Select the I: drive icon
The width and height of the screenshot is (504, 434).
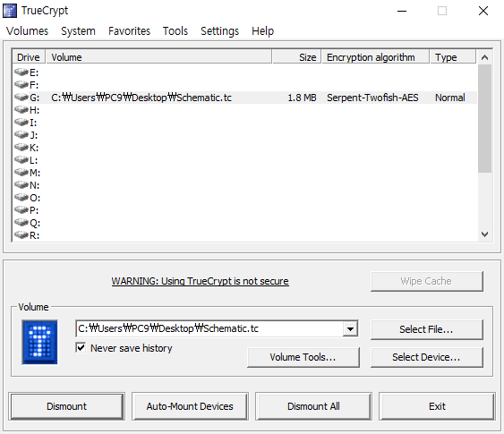tap(21, 122)
